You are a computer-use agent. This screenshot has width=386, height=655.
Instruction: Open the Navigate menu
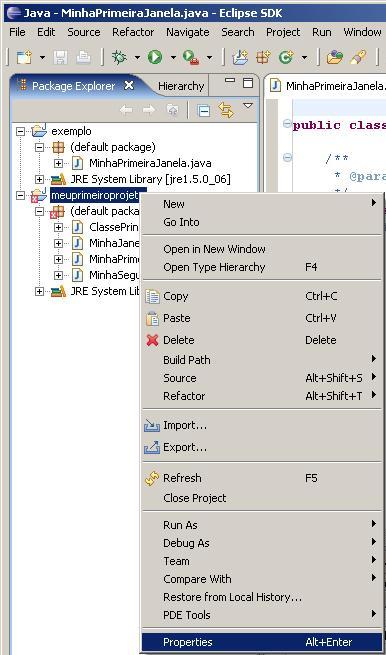[x=188, y=32]
